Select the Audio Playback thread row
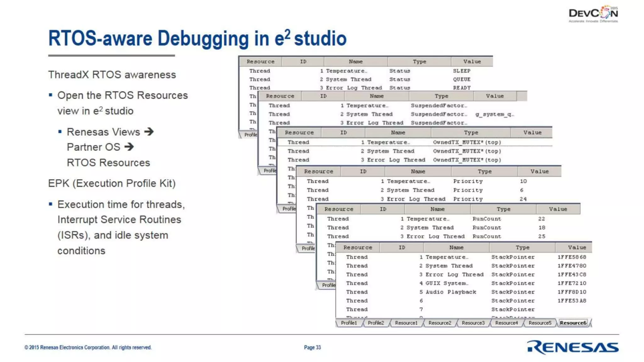 point(451,292)
